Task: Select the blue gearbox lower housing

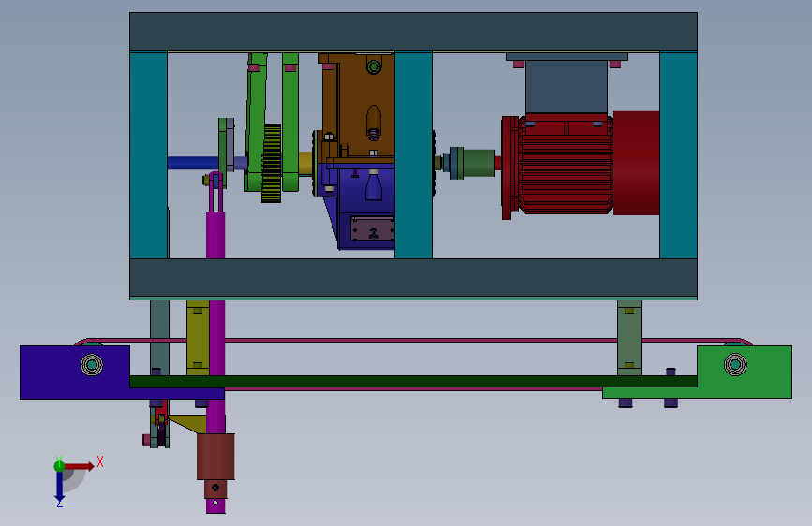Action: [362, 204]
